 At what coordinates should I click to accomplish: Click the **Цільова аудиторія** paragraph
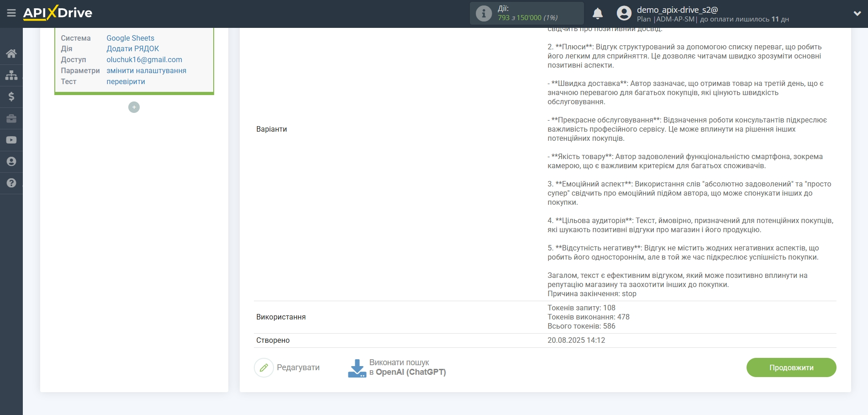click(x=690, y=225)
